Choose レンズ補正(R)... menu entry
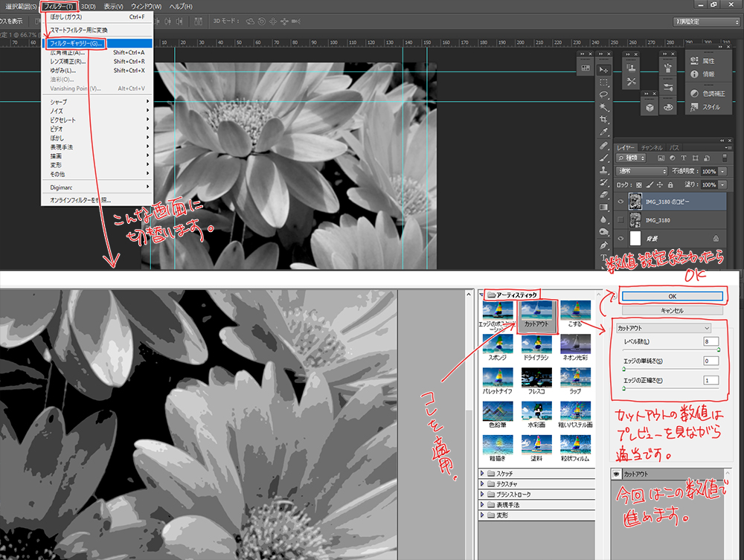The height and width of the screenshot is (560, 744). [x=97, y=61]
